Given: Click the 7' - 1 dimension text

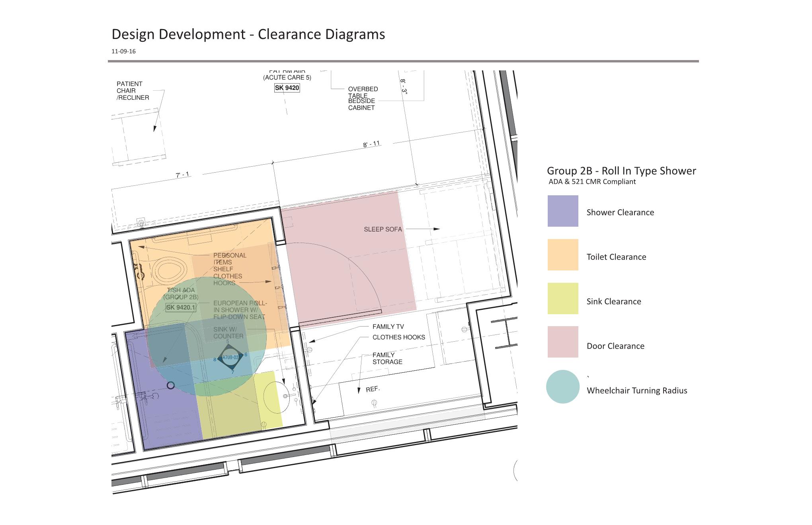Looking at the screenshot, I should (182, 175).
